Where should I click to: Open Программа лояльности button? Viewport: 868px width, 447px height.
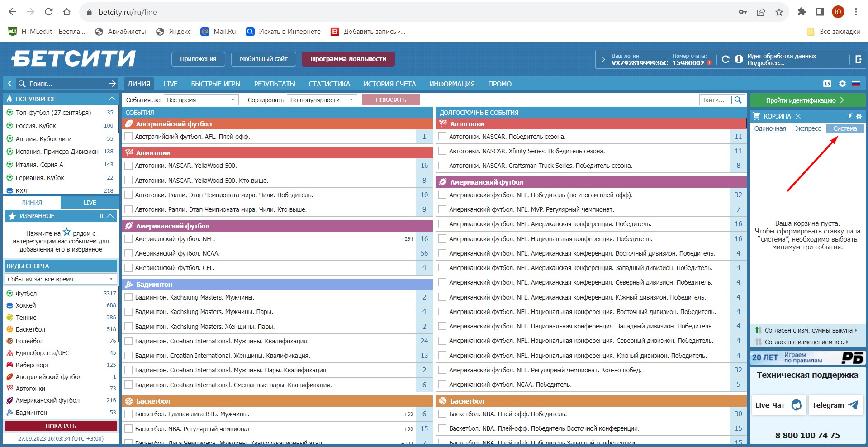(348, 59)
